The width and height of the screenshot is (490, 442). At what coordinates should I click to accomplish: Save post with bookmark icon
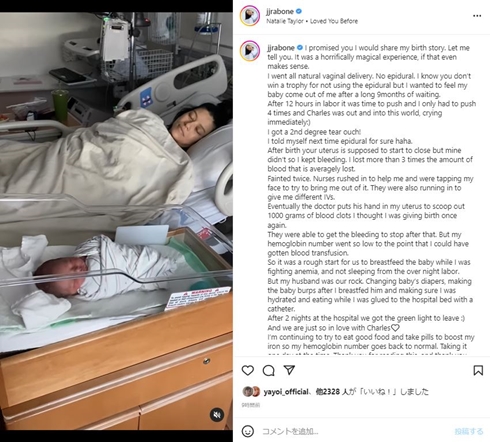click(x=478, y=370)
